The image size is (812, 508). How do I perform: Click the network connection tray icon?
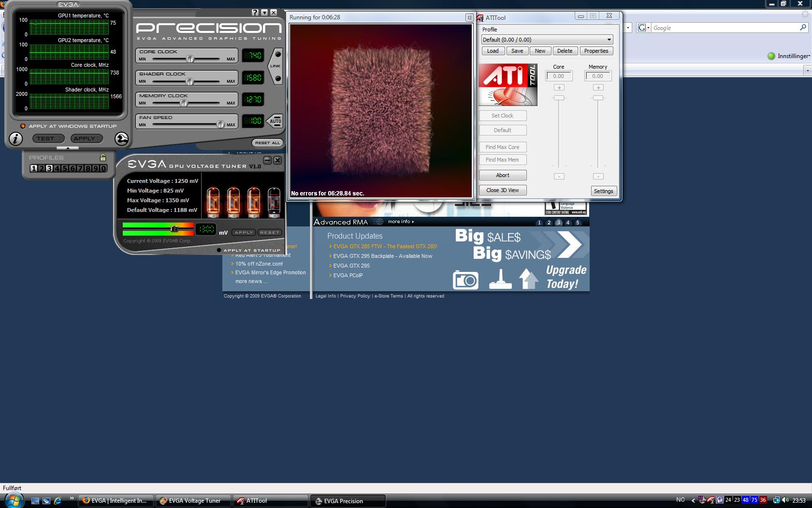click(x=776, y=500)
